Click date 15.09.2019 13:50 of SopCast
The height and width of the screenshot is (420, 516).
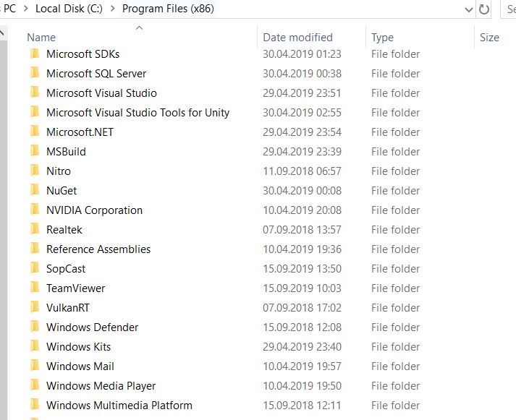click(302, 268)
